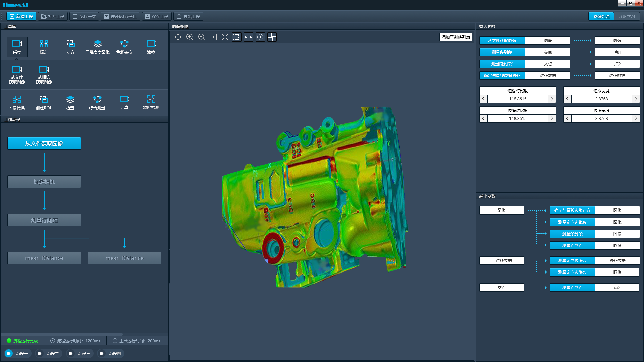The width and height of the screenshot is (644, 362).
Task: Select the 对齐 alignment tool
Action: [x=70, y=47]
